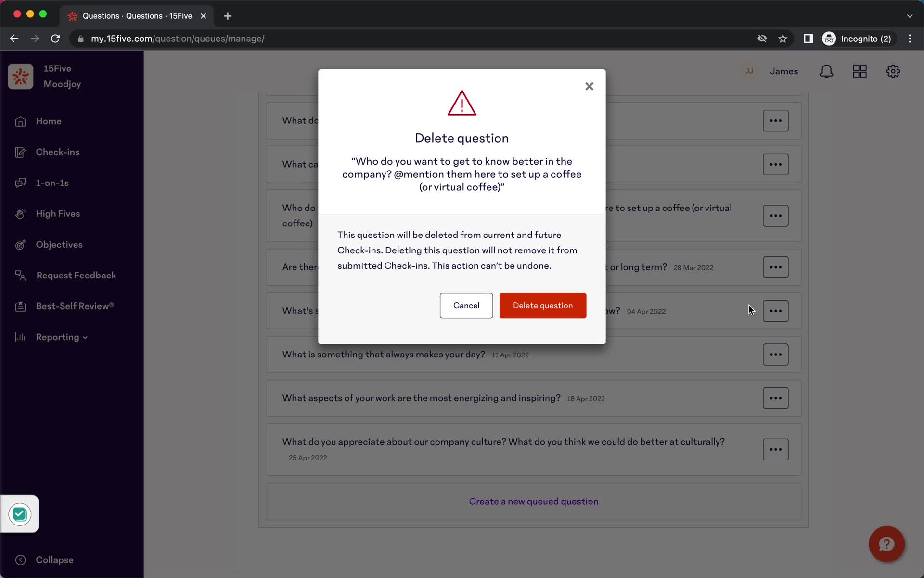This screenshot has height=578, width=924.
Task: Expand the settings gear icon
Action: (x=893, y=71)
